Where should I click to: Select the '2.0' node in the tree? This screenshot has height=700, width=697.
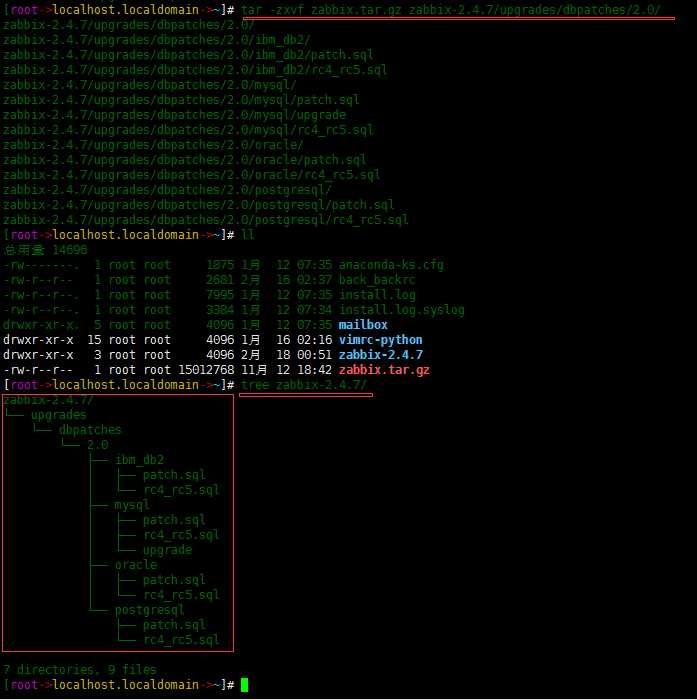click(x=97, y=445)
